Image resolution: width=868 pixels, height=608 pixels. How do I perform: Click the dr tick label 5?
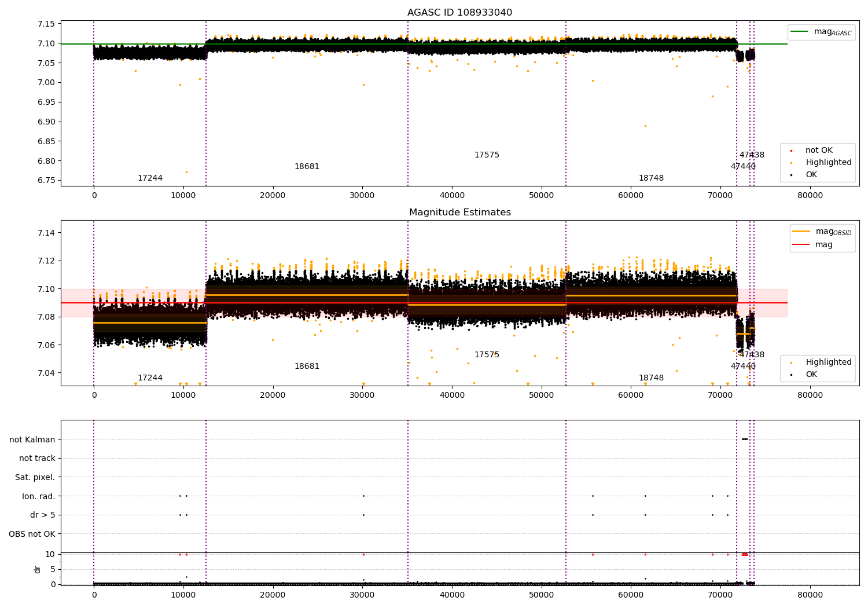(x=53, y=570)
